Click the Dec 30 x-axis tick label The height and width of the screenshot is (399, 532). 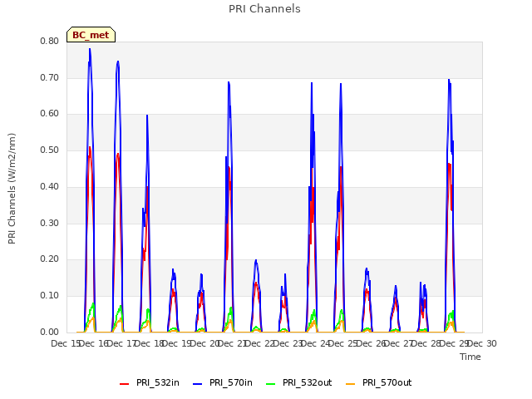tap(482, 343)
